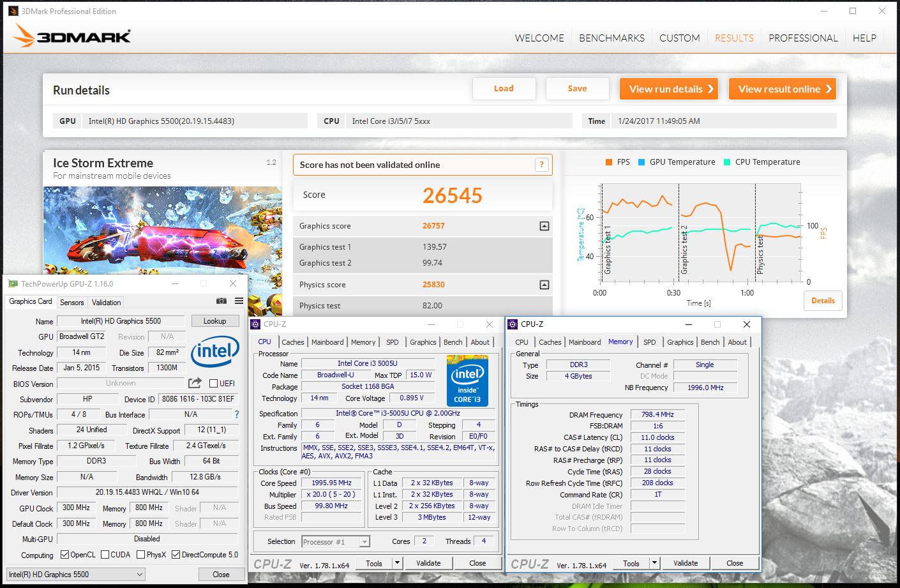The width and height of the screenshot is (900, 588).
Task: Click the Intel logo in GPU-Z
Action: click(x=216, y=351)
